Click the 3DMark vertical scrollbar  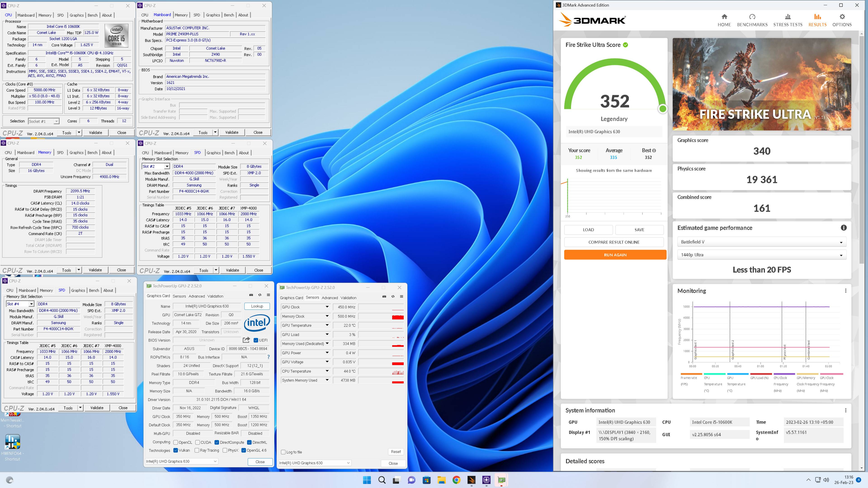click(862, 150)
